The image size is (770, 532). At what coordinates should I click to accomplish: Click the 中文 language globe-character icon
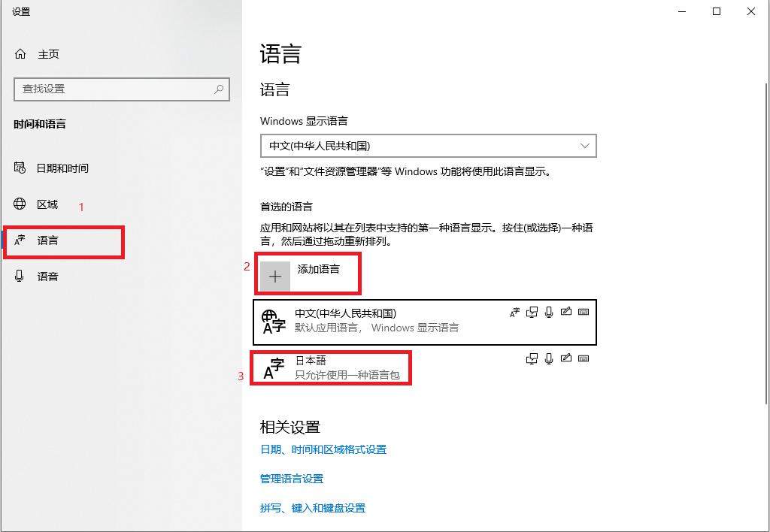pyautogui.click(x=274, y=322)
